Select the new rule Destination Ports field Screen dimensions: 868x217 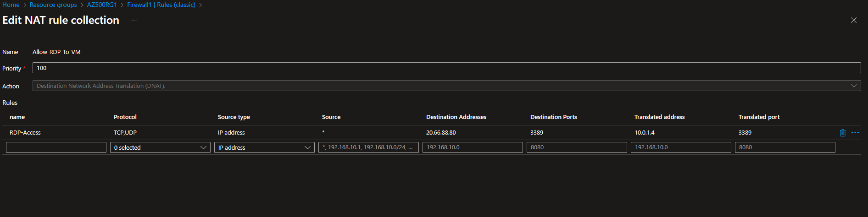(x=577, y=147)
